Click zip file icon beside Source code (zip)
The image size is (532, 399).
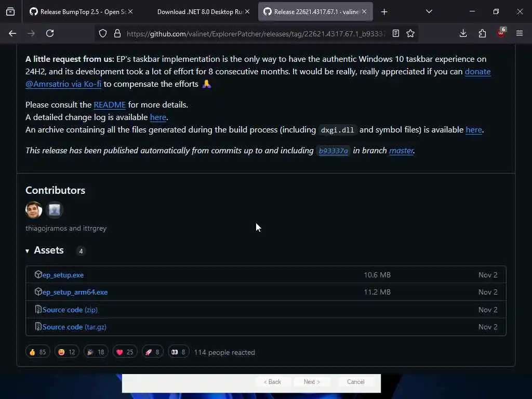38,309
